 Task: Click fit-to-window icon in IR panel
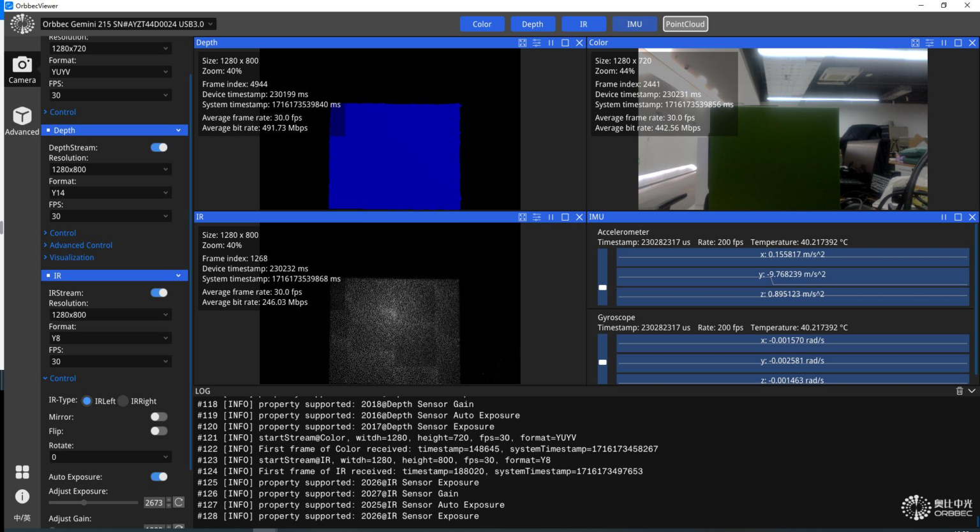click(x=523, y=217)
